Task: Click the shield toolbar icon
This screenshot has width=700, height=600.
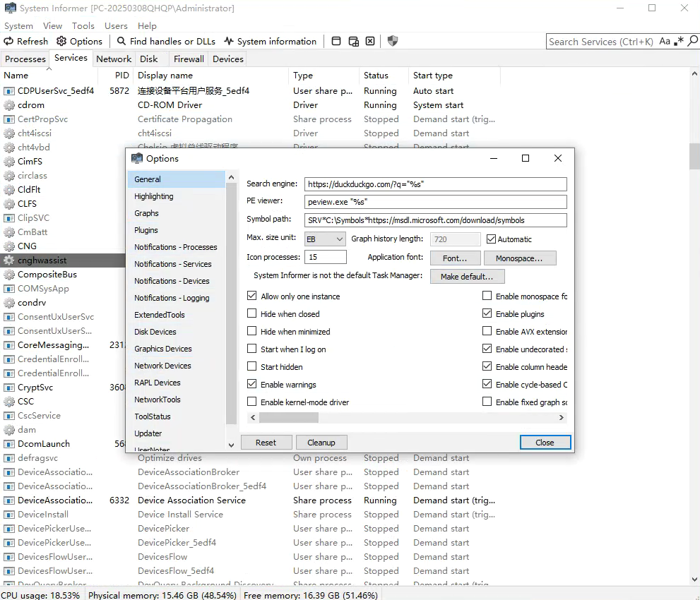Action: (393, 41)
